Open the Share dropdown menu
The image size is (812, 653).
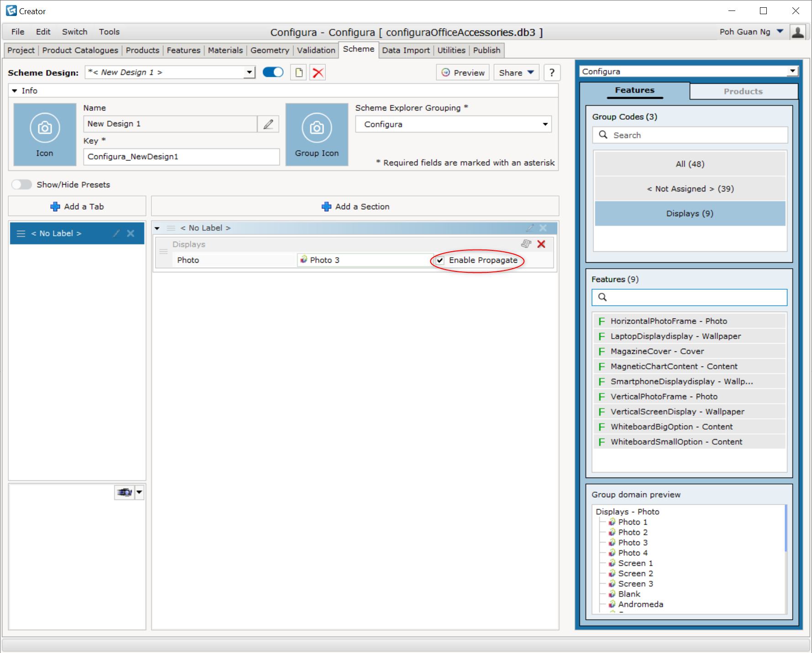[x=517, y=73]
